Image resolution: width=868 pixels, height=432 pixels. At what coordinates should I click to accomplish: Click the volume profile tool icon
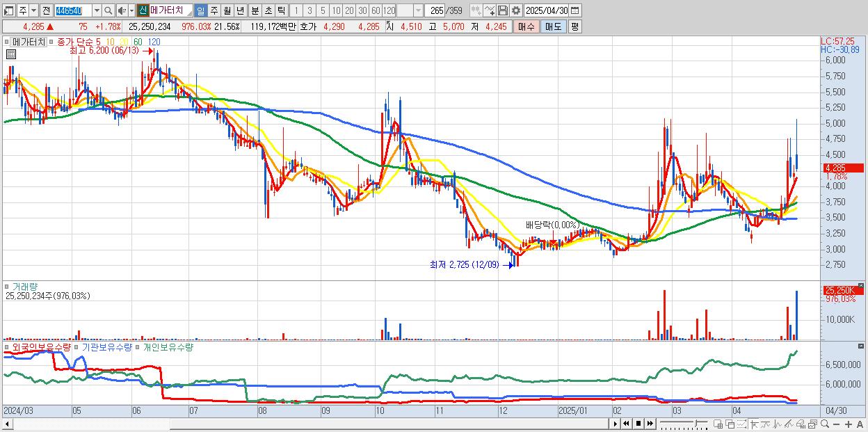click(x=801, y=424)
